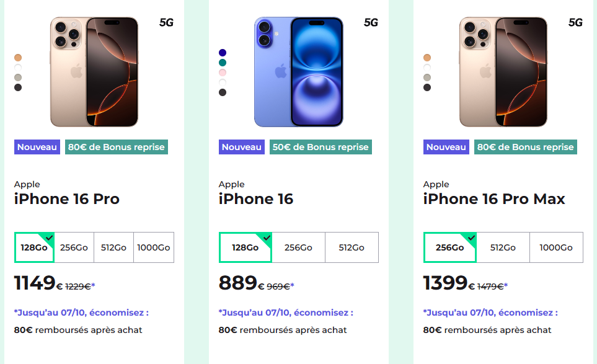597x364 pixels.
Task: Select 512Go storage for iPhone 16
Action: (x=352, y=247)
